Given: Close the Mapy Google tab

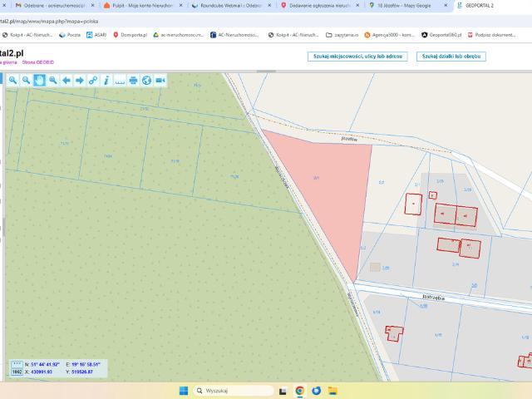Looking at the screenshot, I should point(446,6).
